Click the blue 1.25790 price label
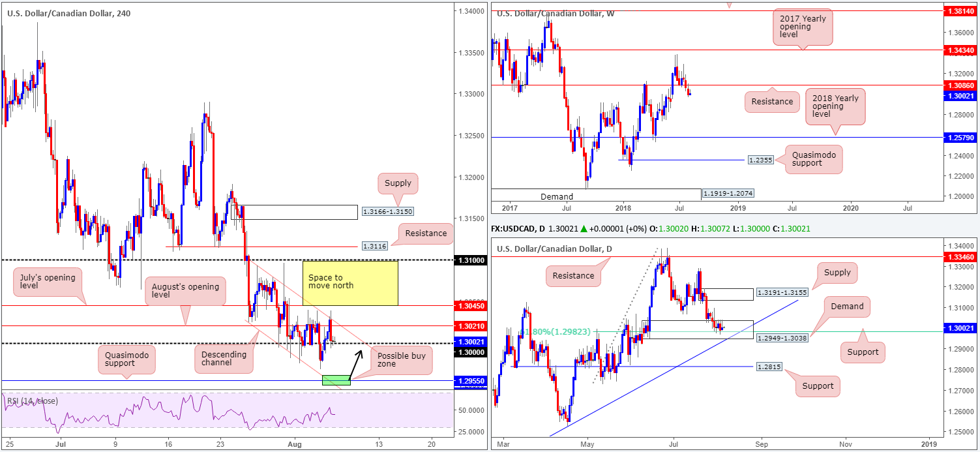980x452 pixels. click(961, 138)
